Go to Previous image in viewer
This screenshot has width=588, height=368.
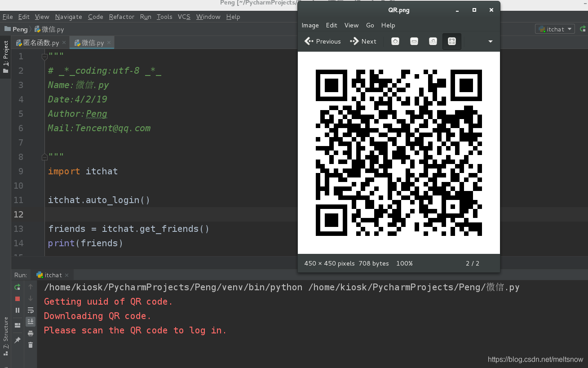pos(323,41)
